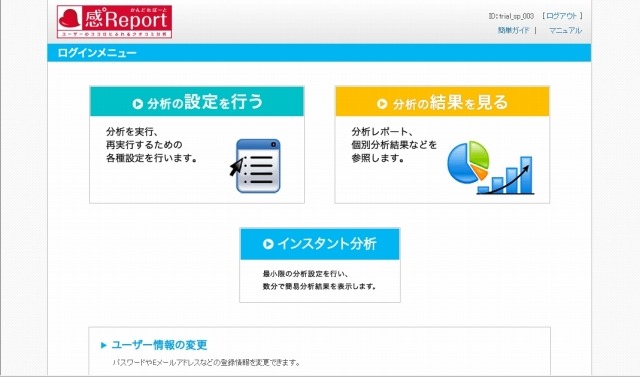Open the settings list icon with cursor

click(x=256, y=166)
